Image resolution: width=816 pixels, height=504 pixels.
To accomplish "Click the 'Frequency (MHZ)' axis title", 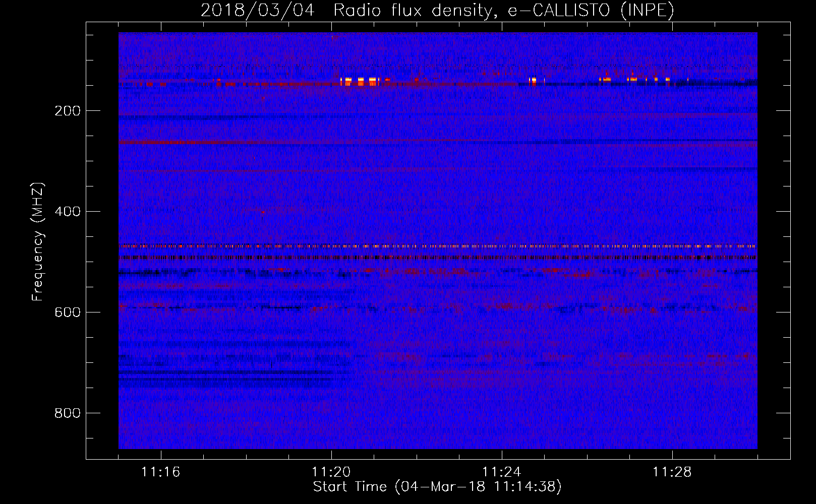I will (x=38, y=241).
